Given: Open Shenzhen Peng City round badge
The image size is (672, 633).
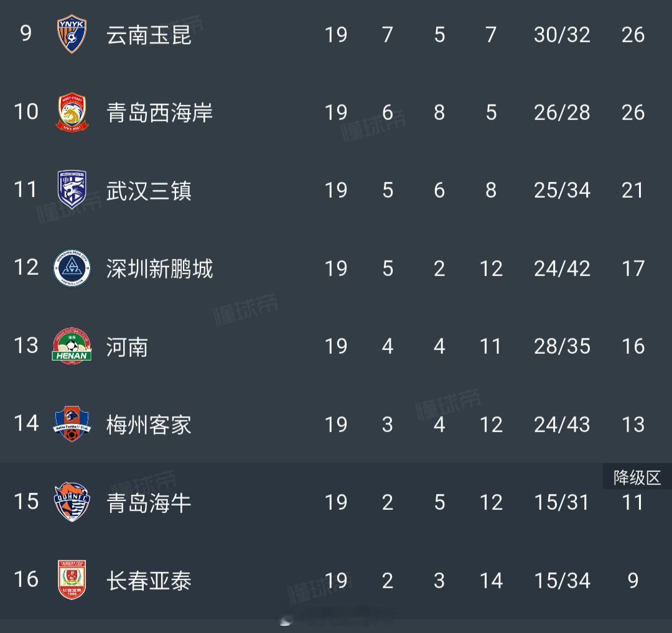Looking at the screenshot, I should pos(72,268).
